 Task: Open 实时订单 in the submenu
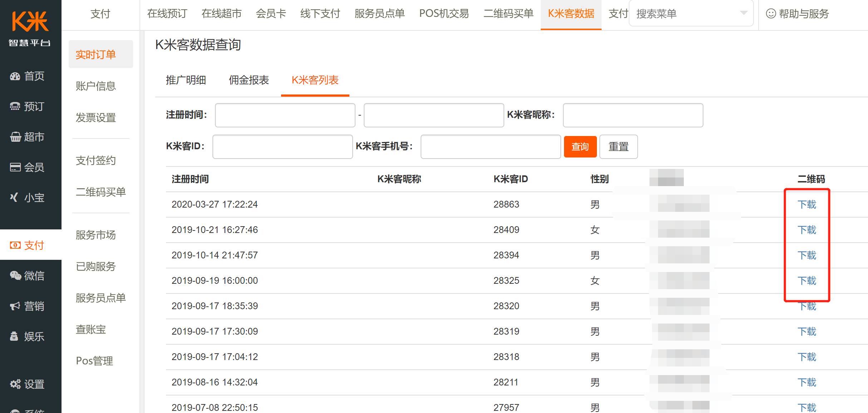[100, 54]
